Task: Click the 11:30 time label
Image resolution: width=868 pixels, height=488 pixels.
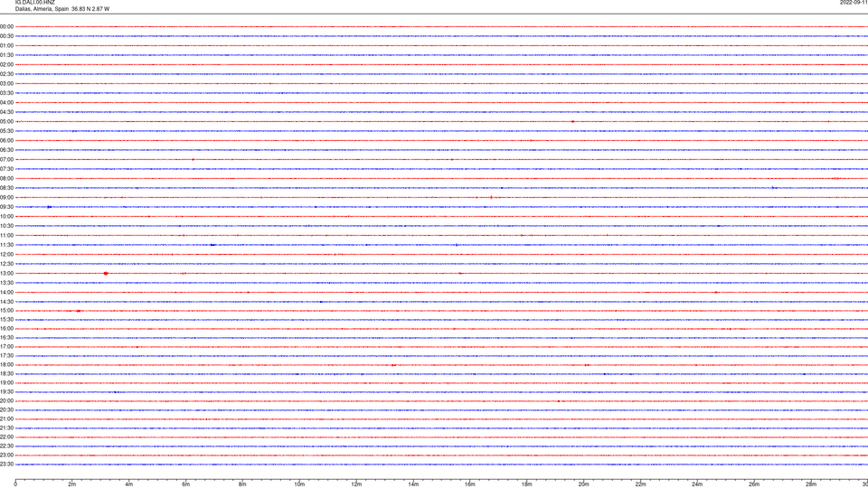Action: pos(6,245)
